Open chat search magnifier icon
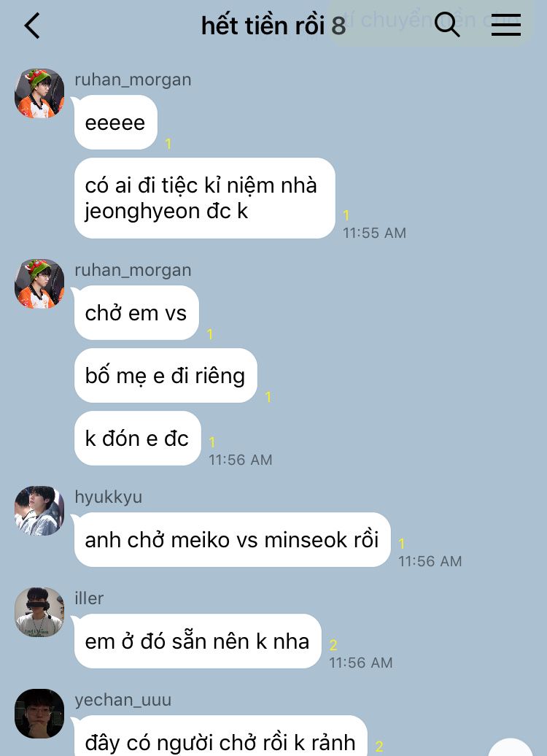 pyautogui.click(x=447, y=25)
